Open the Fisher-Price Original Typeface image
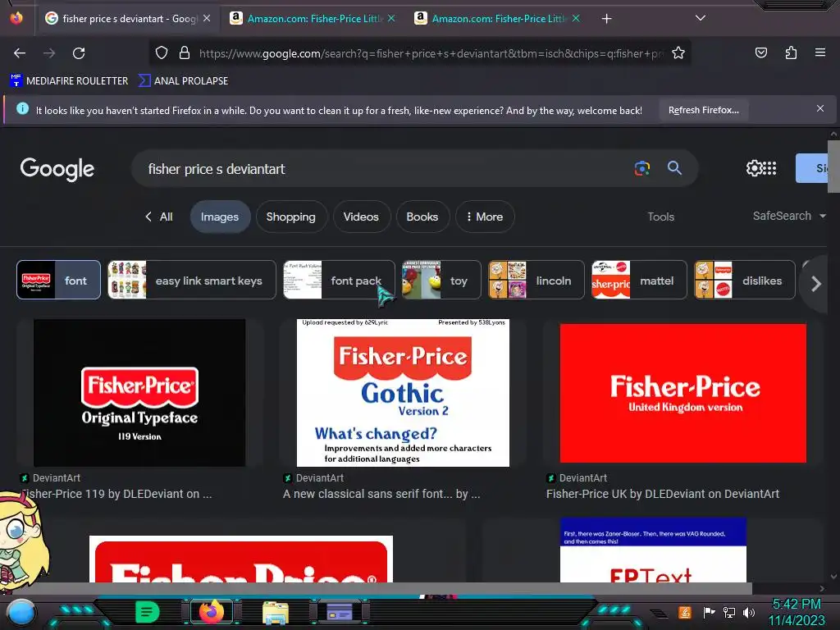The image size is (840, 630). tap(139, 393)
